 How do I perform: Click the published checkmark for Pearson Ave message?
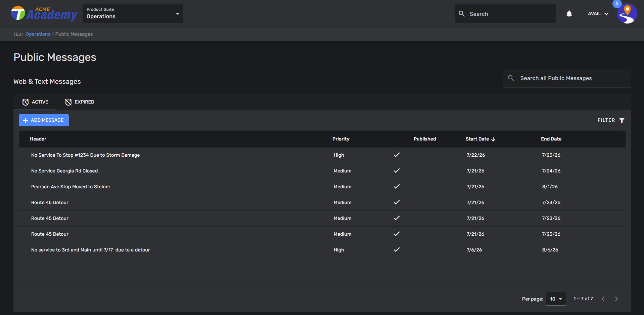(x=397, y=187)
